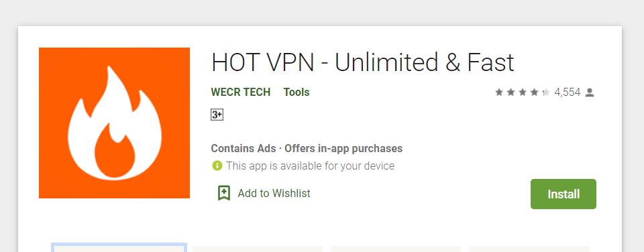Click the person icon beside 4,554
The height and width of the screenshot is (252, 644).
pyautogui.click(x=590, y=92)
